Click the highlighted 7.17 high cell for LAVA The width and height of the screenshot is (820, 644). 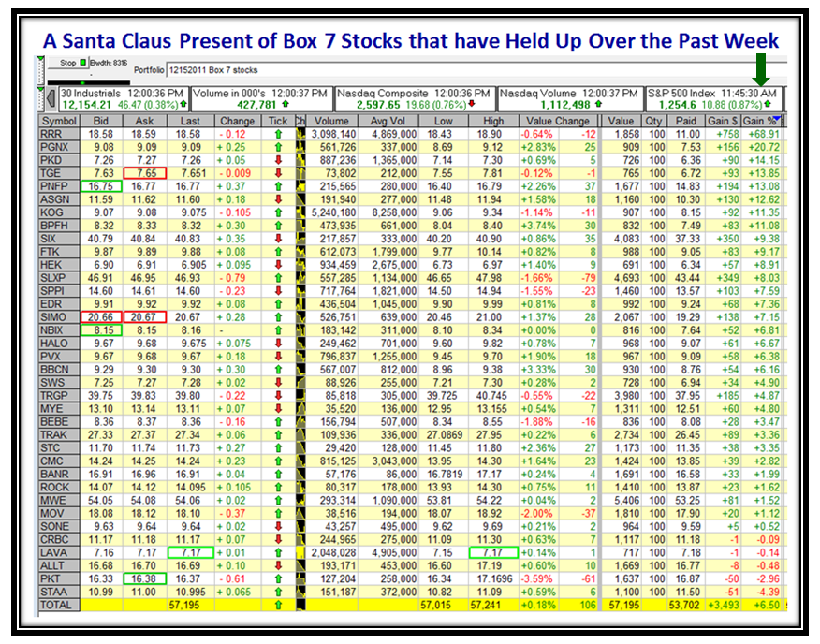tap(493, 553)
